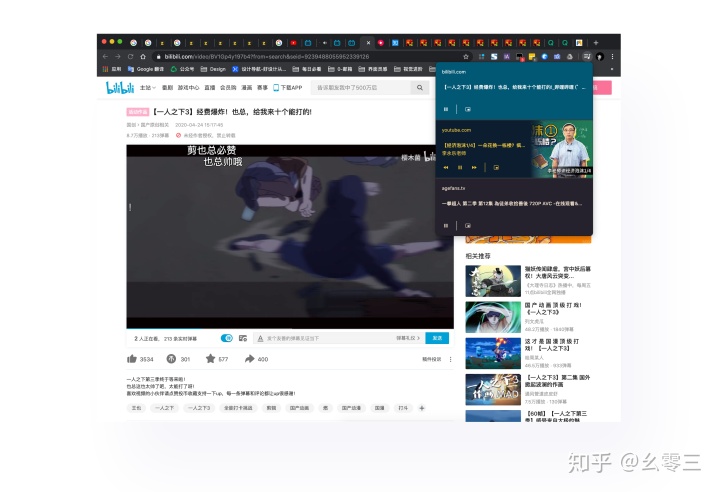The height and width of the screenshot is (492, 720).
Task: Open 弹幕礼仪 chevron link in danmaku bar
Action: pyautogui.click(x=408, y=338)
